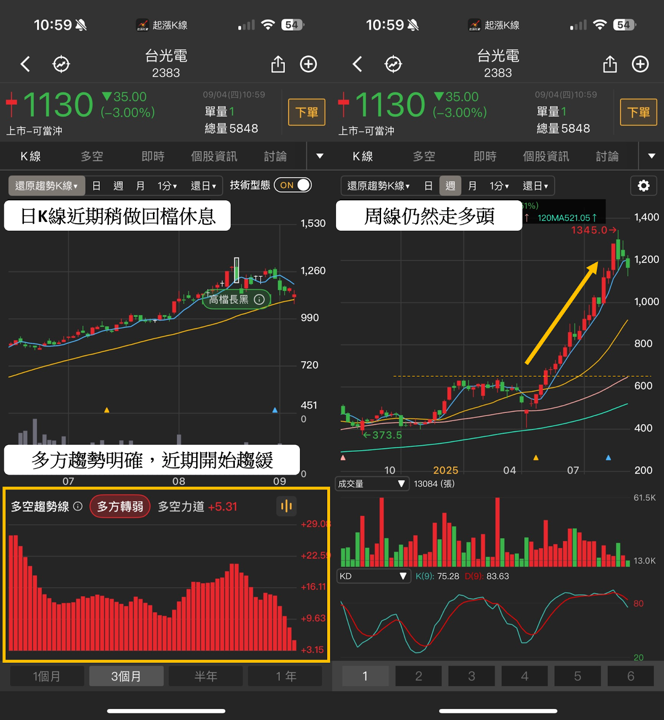Viewport: 664px width, 720px height.
Task: Open 1分 interval dropdown on left screen
Action: point(167,186)
